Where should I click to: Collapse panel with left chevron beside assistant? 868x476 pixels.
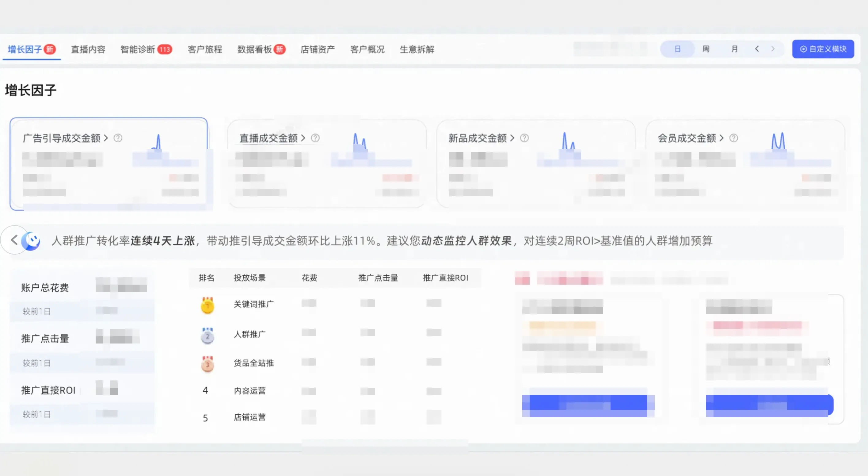click(14, 240)
